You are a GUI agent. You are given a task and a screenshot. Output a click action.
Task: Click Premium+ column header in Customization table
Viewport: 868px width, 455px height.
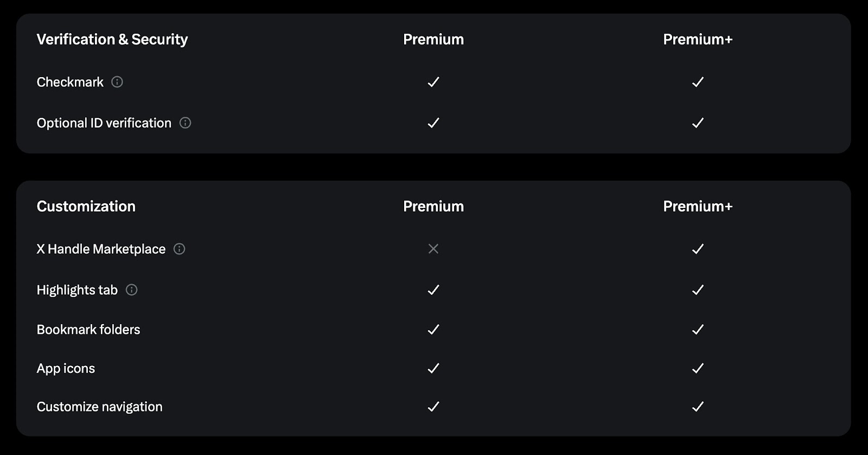coord(698,206)
